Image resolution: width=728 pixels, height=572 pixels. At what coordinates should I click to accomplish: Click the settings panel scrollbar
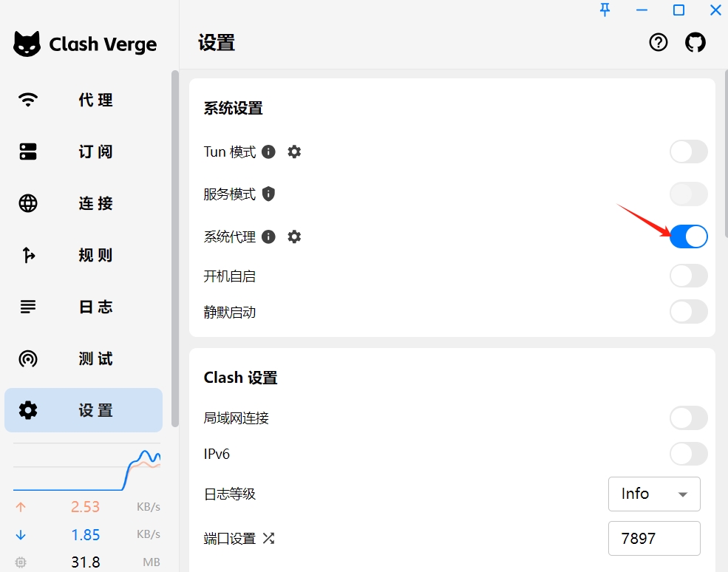(726, 153)
